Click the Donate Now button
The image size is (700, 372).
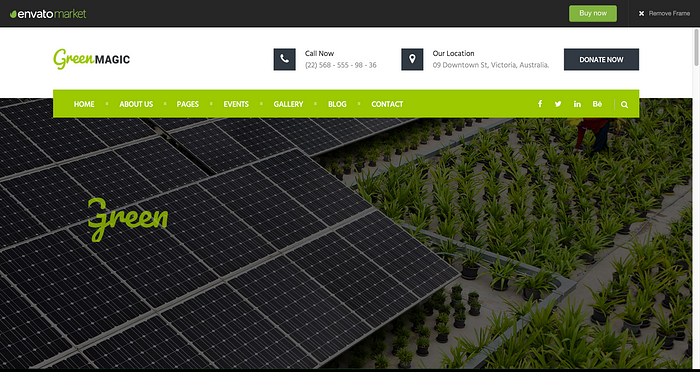coord(601,59)
